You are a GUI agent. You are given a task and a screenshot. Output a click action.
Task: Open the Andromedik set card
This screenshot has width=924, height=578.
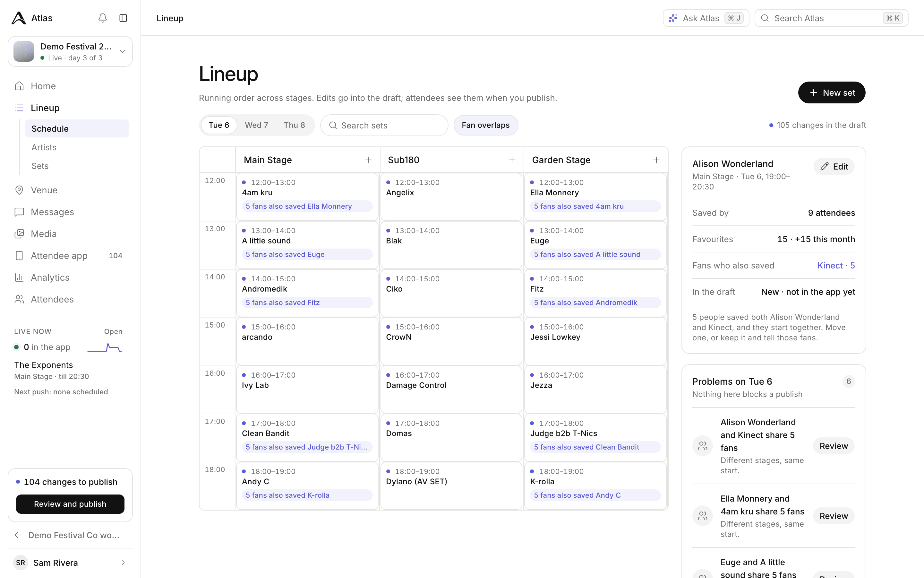307,293
